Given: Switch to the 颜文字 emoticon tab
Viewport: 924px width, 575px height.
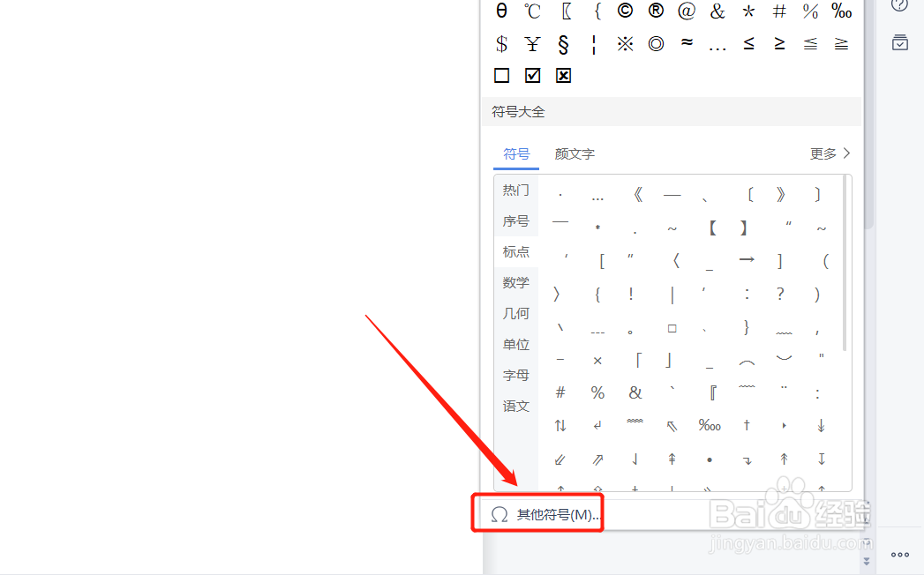Looking at the screenshot, I should pos(575,153).
